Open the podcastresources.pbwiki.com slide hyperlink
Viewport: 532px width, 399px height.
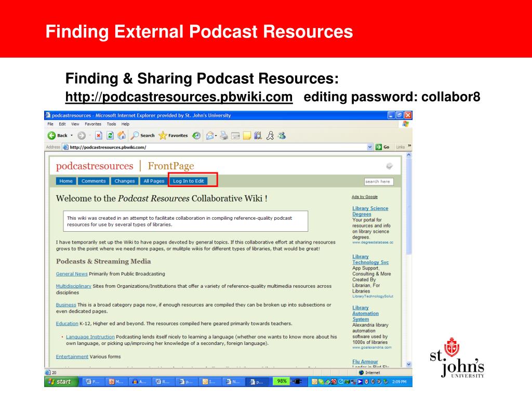tap(179, 97)
